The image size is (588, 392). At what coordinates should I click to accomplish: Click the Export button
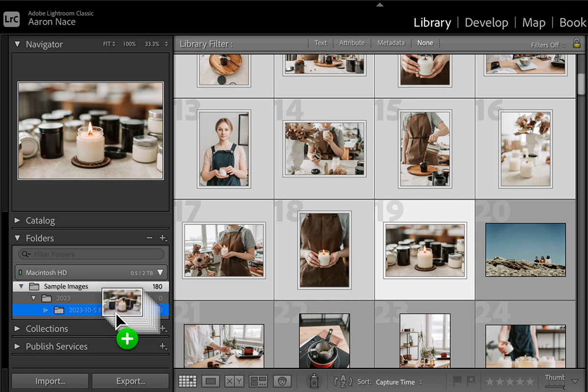tap(130, 381)
